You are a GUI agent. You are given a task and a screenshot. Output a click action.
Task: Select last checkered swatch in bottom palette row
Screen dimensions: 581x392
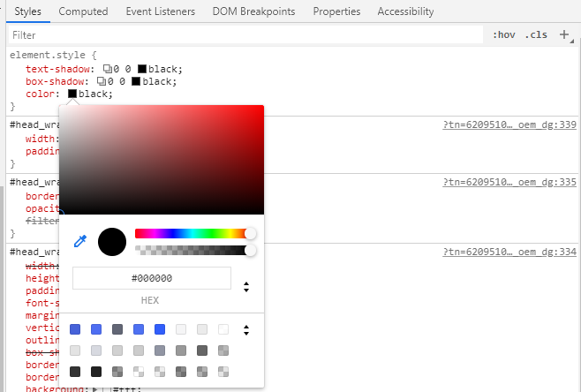[223, 372]
